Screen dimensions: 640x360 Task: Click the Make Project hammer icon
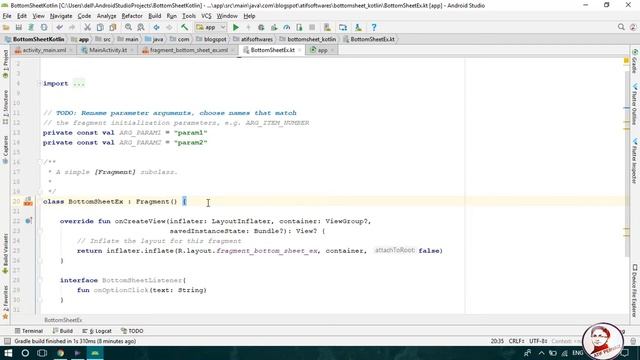[x=184, y=27]
